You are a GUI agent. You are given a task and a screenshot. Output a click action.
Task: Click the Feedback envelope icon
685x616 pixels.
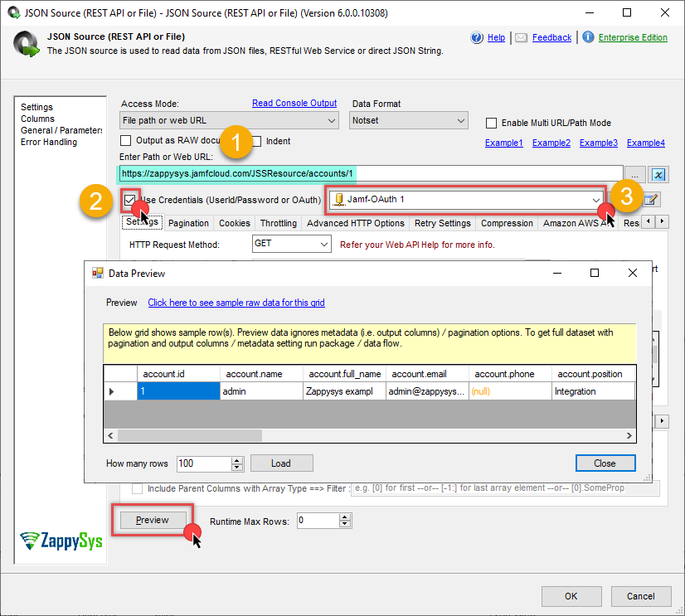(x=521, y=37)
